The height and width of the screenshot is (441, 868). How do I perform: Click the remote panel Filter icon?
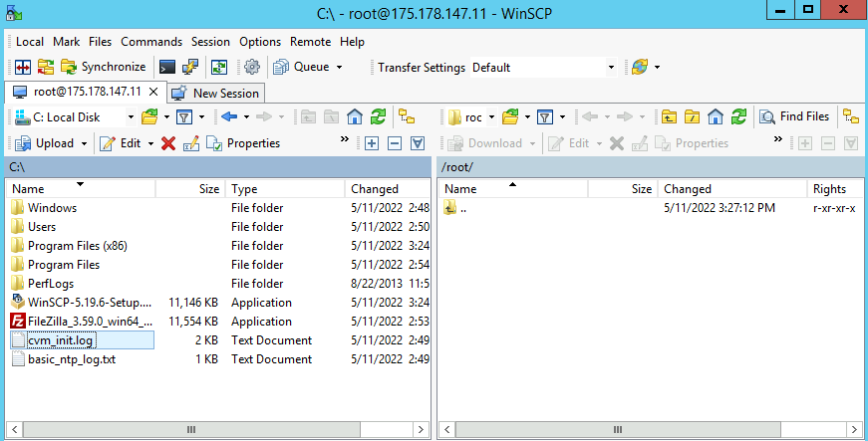tap(545, 117)
